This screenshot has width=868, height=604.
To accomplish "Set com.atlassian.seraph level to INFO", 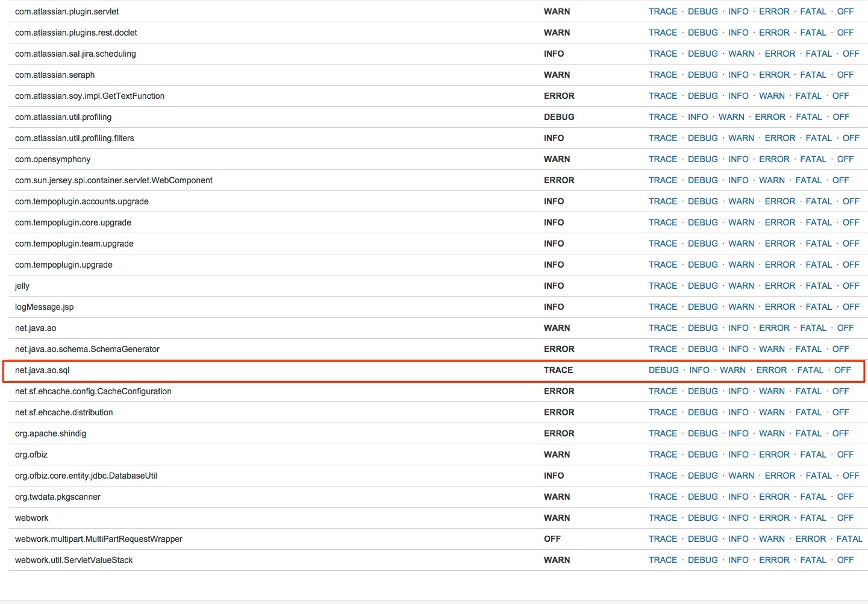I will tap(738, 75).
